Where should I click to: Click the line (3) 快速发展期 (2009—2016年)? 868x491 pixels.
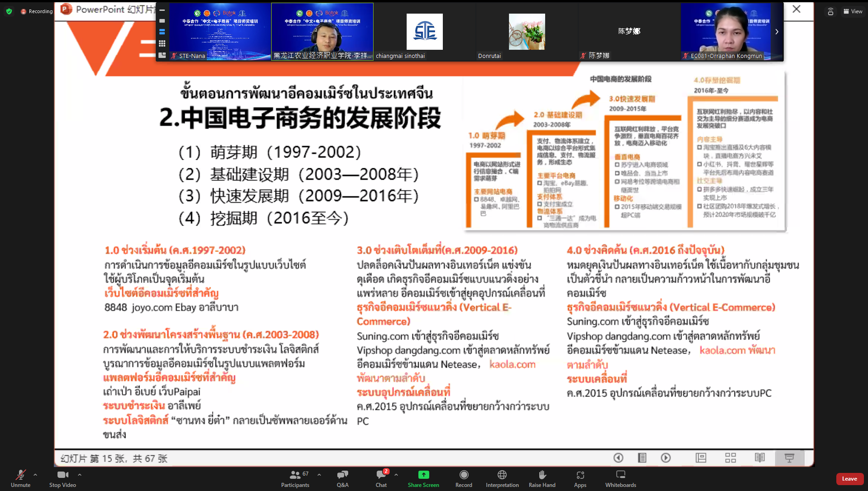point(299,196)
